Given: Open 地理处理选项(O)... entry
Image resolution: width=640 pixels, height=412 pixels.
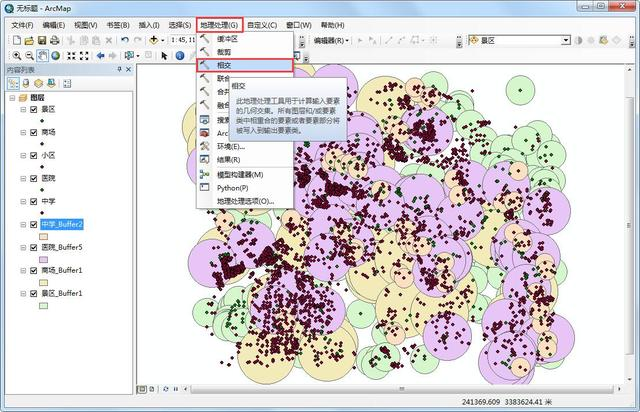Looking at the screenshot, I should click(x=244, y=201).
